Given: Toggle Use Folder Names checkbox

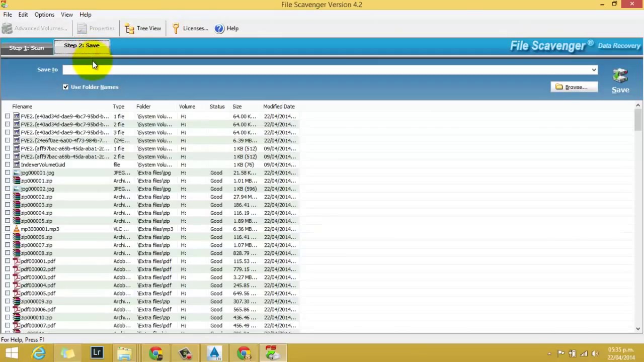Looking at the screenshot, I should 65,87.
